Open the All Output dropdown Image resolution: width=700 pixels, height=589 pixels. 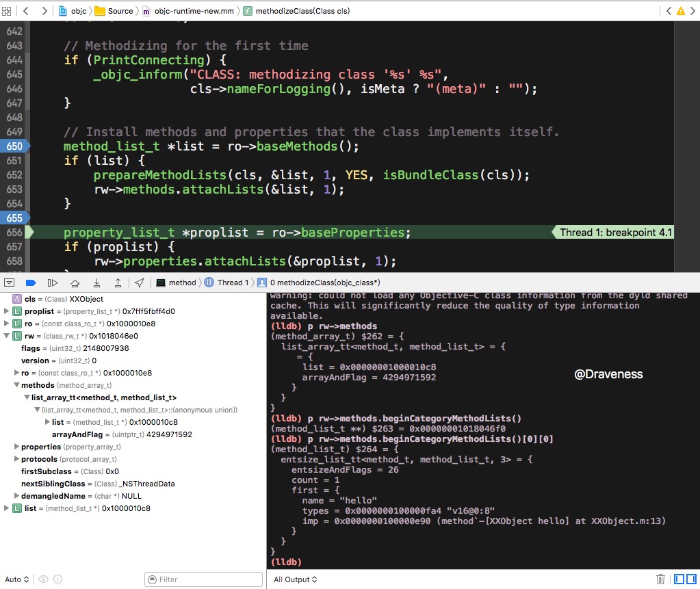296,579
